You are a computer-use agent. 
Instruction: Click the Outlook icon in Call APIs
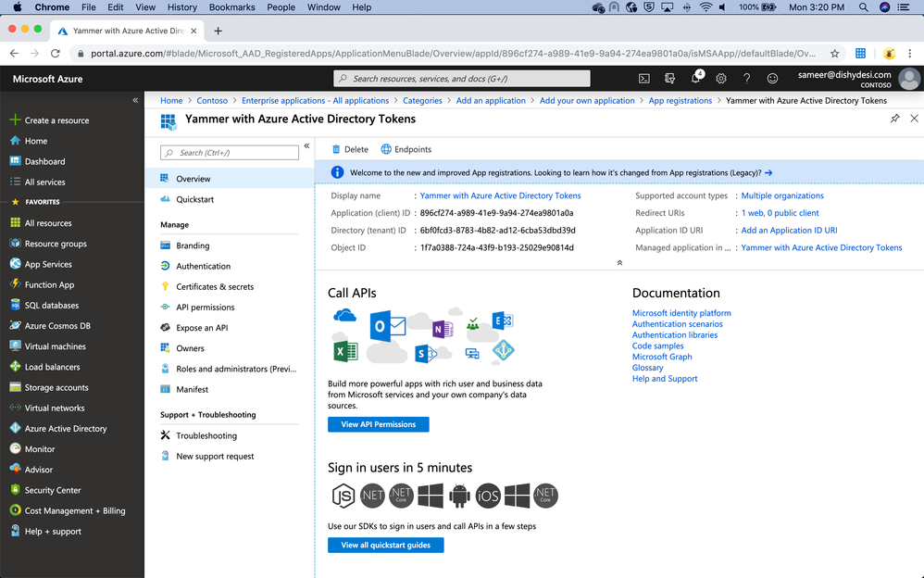387,325
